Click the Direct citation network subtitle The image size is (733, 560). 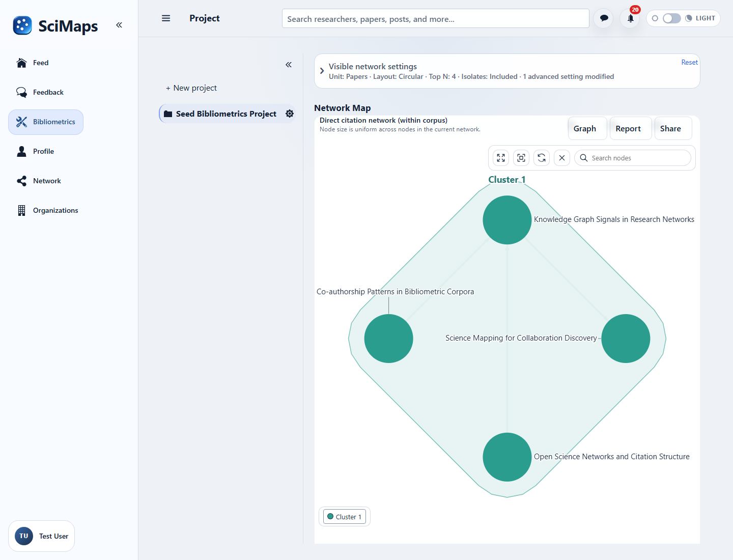383,121
